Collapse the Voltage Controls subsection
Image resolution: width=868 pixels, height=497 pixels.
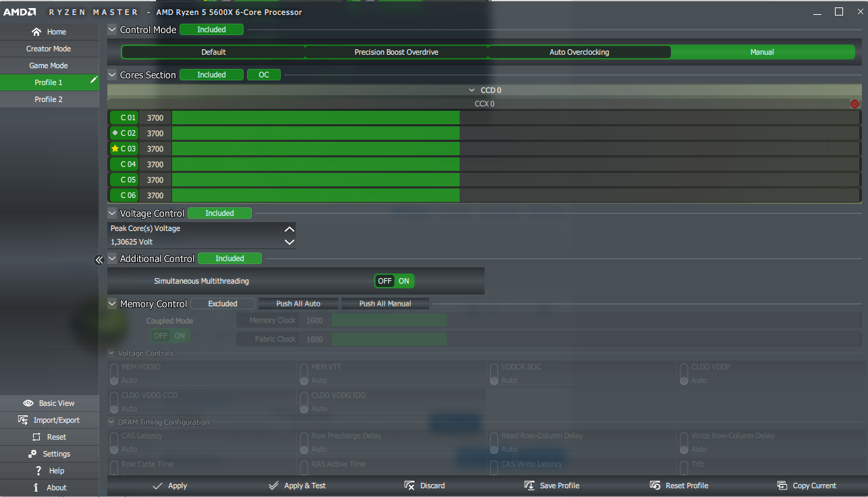click(x=112, y=353)
